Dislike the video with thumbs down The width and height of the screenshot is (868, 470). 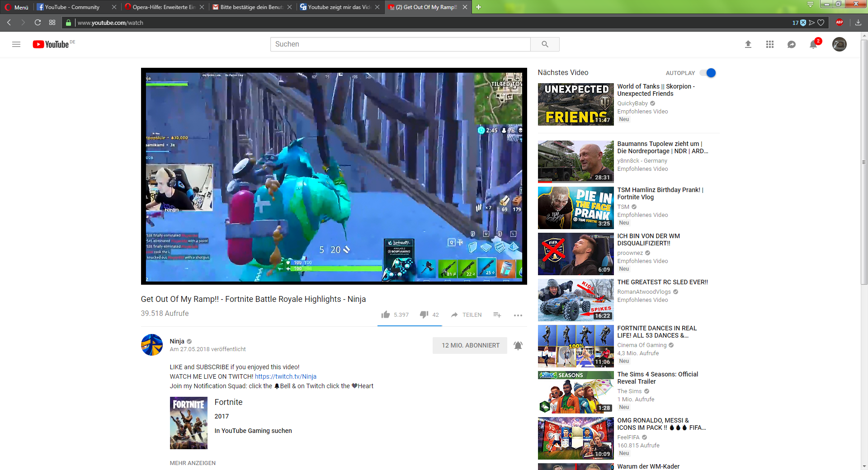pyautogui.click(x=424, y=315)
